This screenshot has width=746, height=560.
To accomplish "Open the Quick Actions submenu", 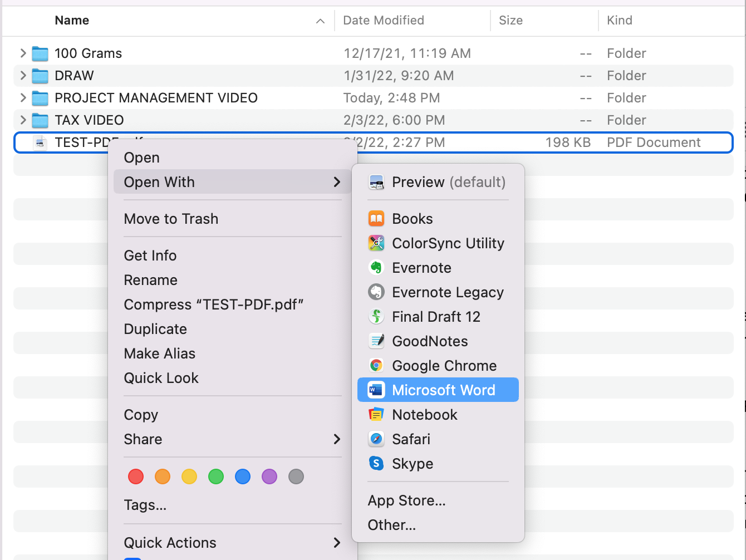I will [x=232, y=543].
